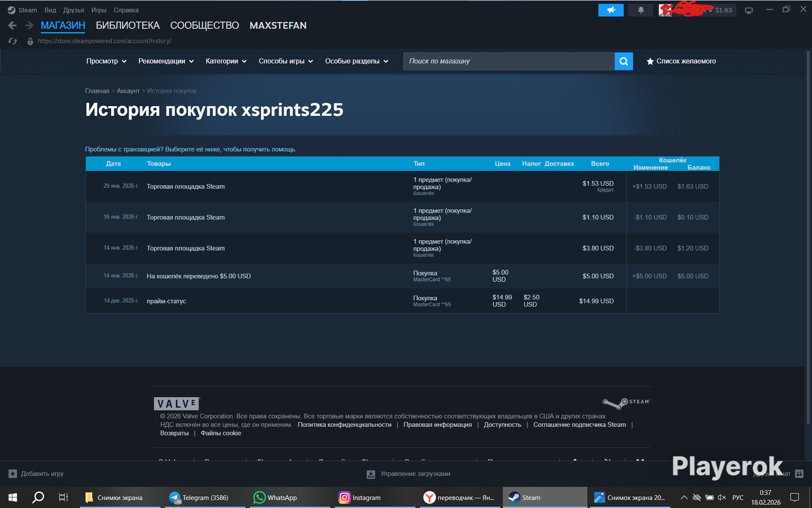Expand the Рекомендации dropdown
This screenshot has width=812, height=508.
point(166,61)
